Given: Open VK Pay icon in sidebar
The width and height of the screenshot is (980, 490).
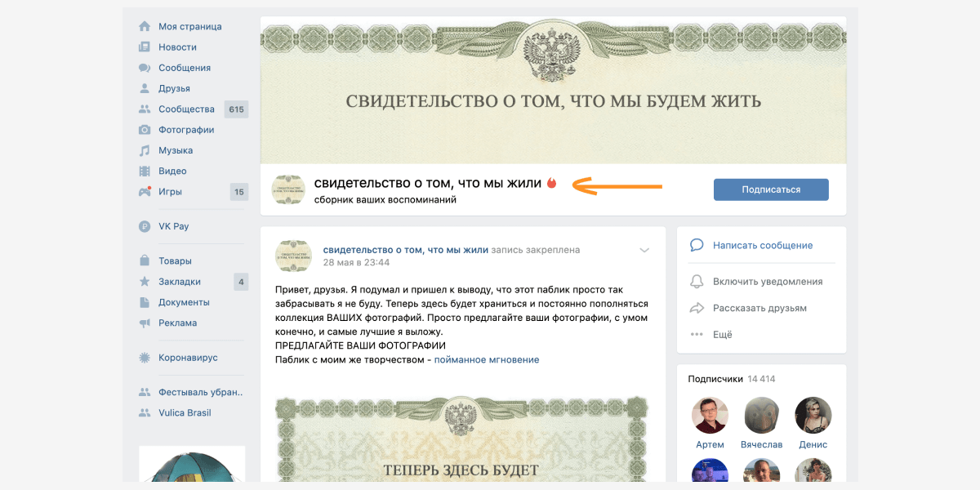Looking at the screenshot, I should 145,226.
